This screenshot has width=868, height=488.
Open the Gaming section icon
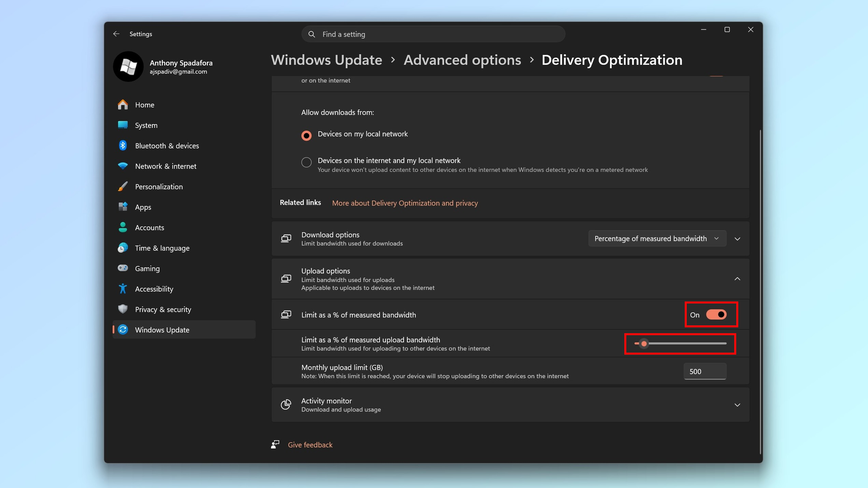[x=123, y=268]
